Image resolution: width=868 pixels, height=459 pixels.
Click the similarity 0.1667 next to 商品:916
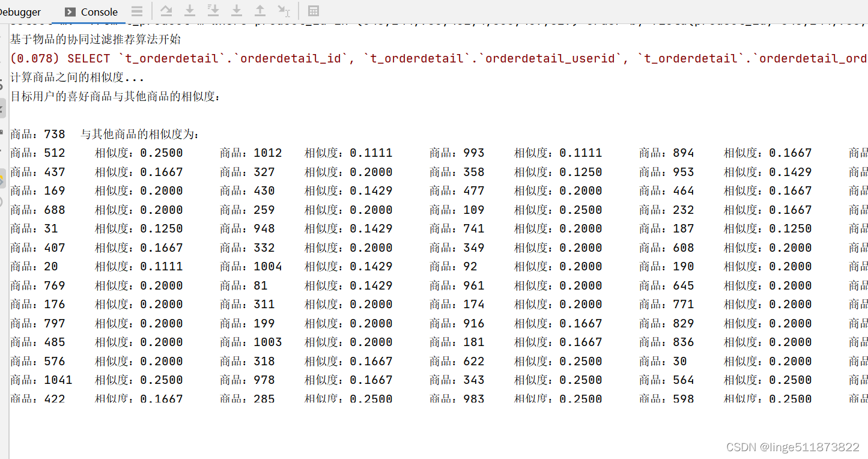point(581,323)
